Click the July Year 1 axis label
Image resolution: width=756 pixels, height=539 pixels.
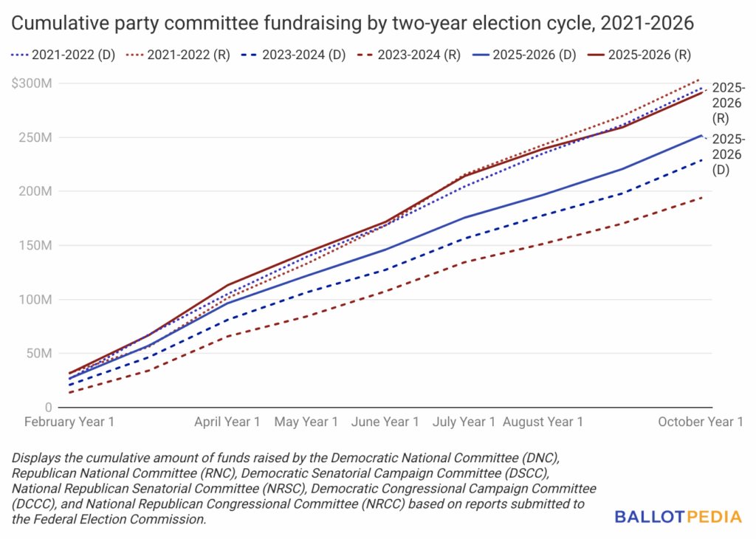click(463, 422)
